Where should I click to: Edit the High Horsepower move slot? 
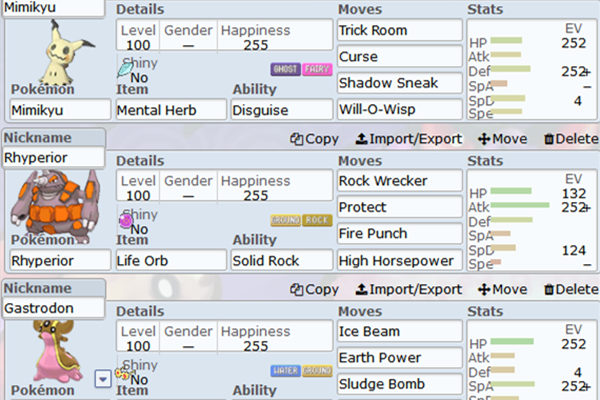(400, 260)
